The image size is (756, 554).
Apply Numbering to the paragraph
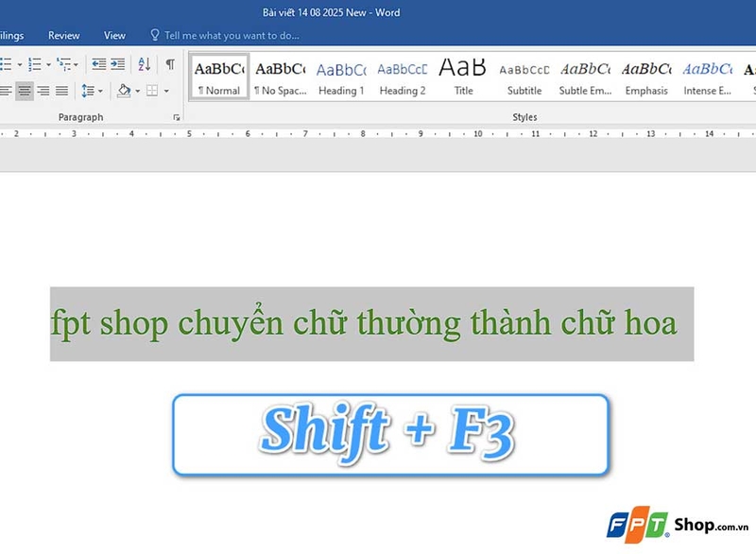pyautogui.click(x=36, y=65)
